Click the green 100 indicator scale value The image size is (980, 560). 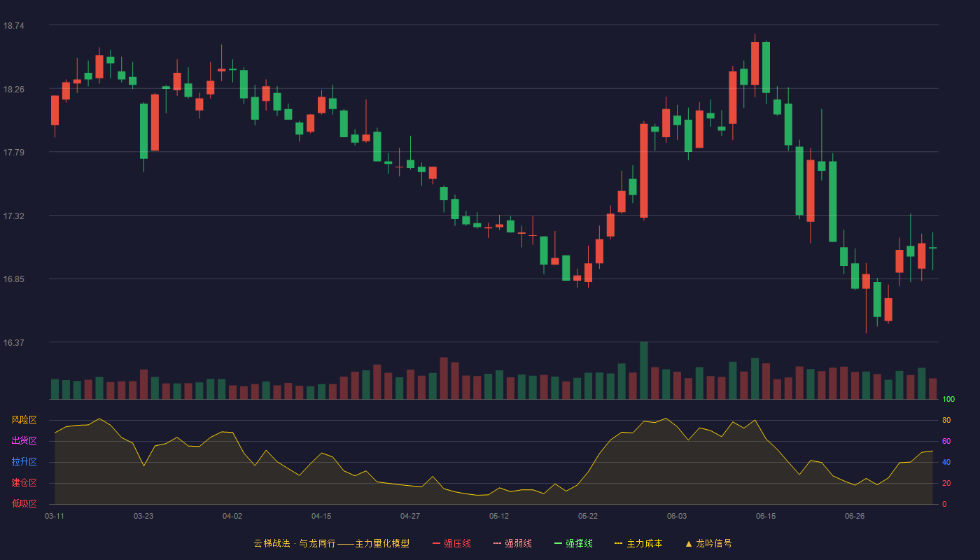point(948,399)
